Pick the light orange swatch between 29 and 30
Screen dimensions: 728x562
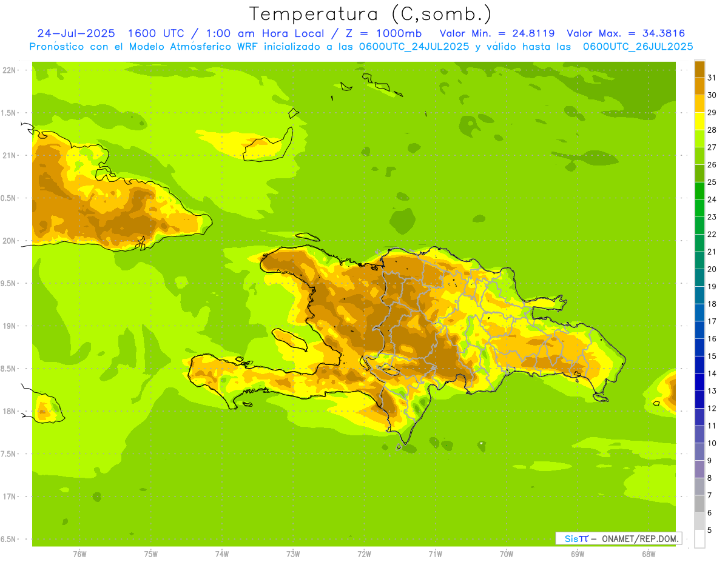699,104
